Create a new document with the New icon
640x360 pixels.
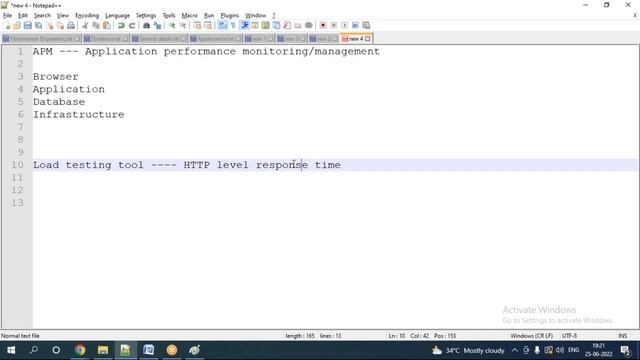click(6, 25)
